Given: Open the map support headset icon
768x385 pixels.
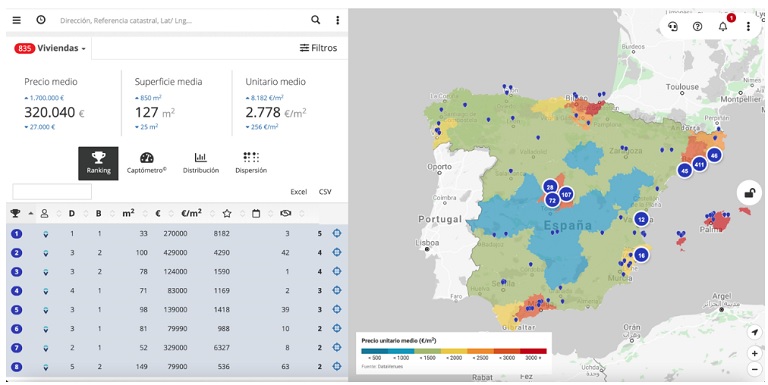Looking at the screenshot, I should coord(673,26).
